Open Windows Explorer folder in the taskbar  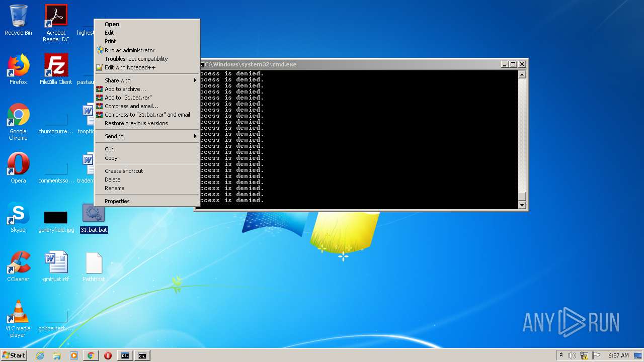tap(57, 355)
